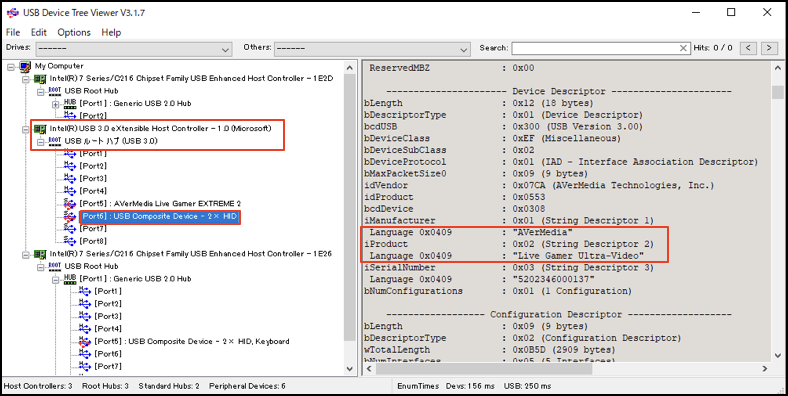Select Port1 inside 1E26 Generic USB 2.0 Hub
Viewport: 788px width, 396px height.
point(108,291)
